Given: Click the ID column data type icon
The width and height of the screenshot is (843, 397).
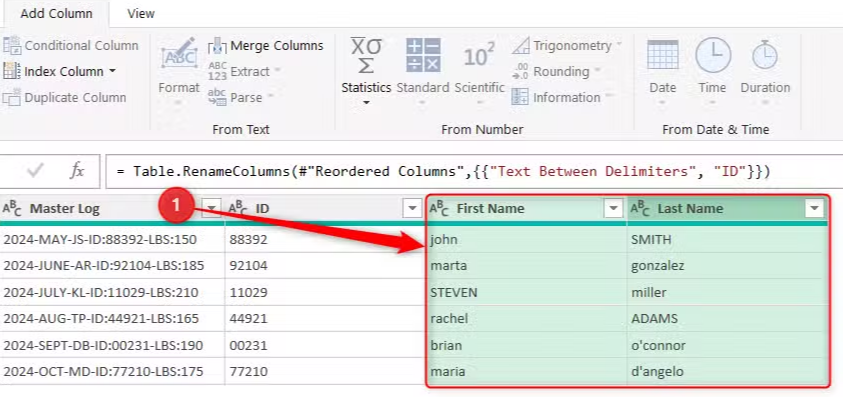Looking at the screenshot, I should tap(238, 209).
